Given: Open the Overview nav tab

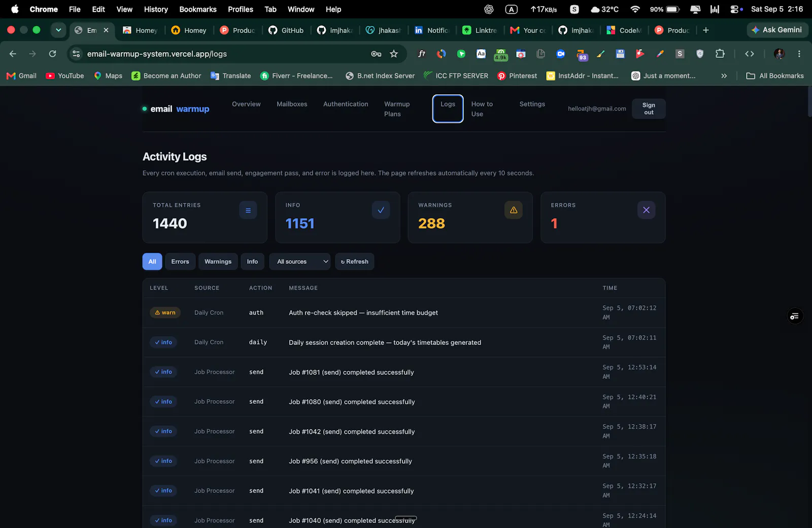Looking at the screenshot, I should pos(246,104).
